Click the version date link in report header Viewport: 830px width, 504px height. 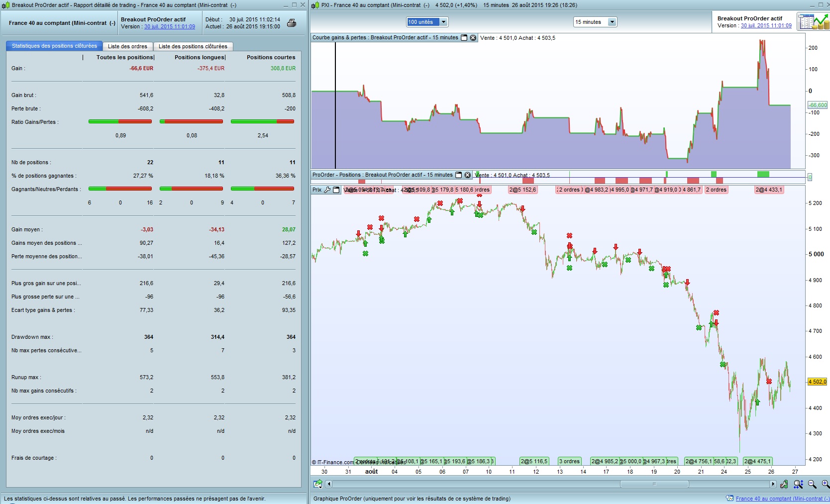click(x=169, y=27)
